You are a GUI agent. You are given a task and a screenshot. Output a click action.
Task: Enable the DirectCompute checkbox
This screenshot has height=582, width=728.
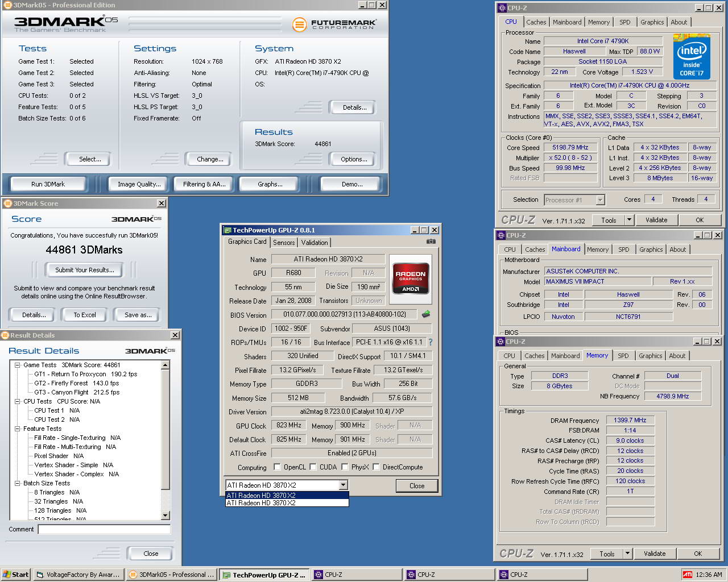point(376,467)
